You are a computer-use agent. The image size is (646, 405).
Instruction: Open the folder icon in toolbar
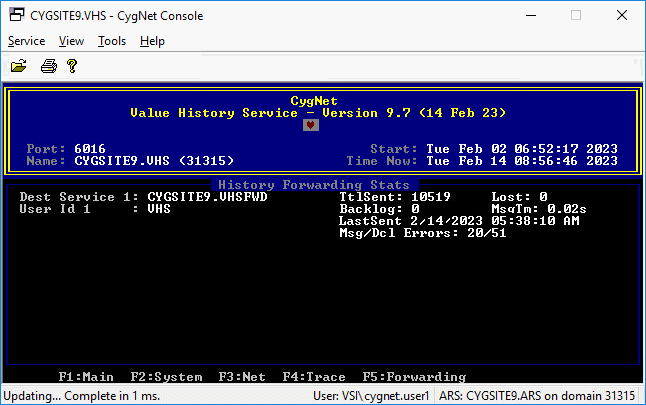19,66
